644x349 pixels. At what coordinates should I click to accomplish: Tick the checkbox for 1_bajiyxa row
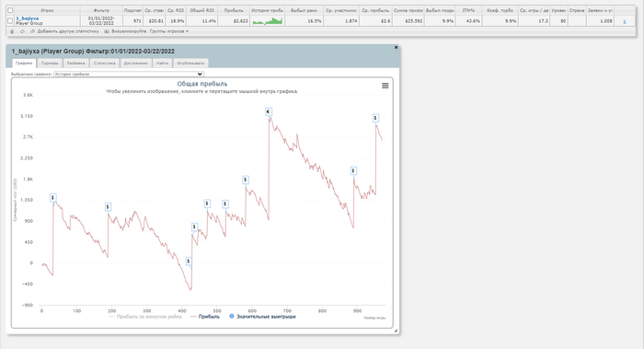(x=10, y=21)
